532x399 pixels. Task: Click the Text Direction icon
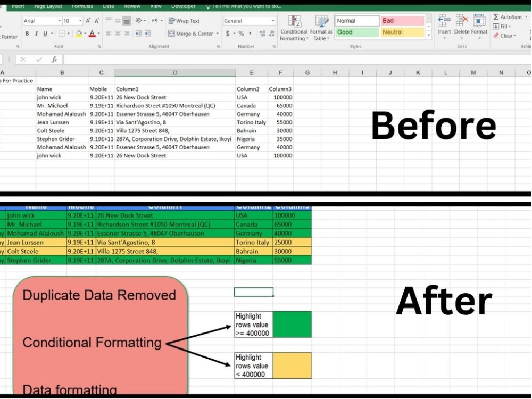click(x=155, y=21)
